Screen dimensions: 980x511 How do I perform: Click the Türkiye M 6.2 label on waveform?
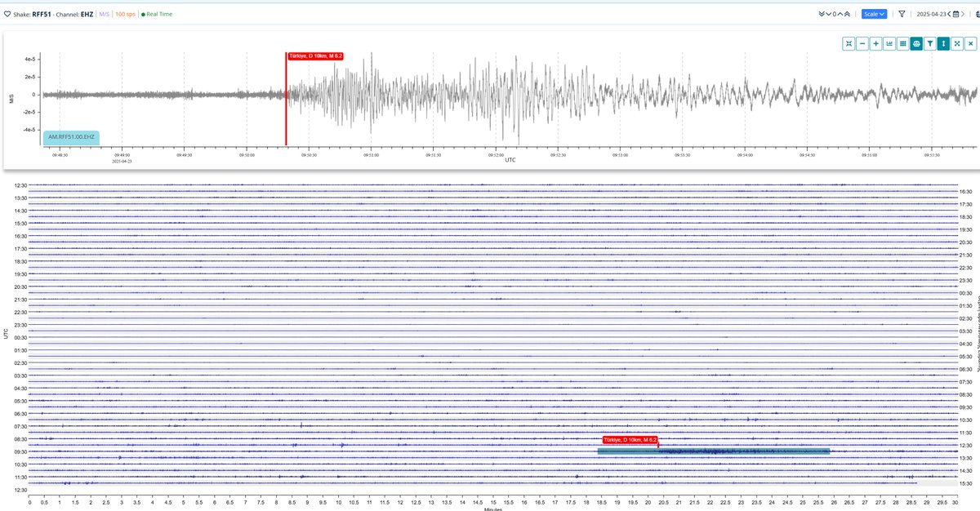point(315,56)
